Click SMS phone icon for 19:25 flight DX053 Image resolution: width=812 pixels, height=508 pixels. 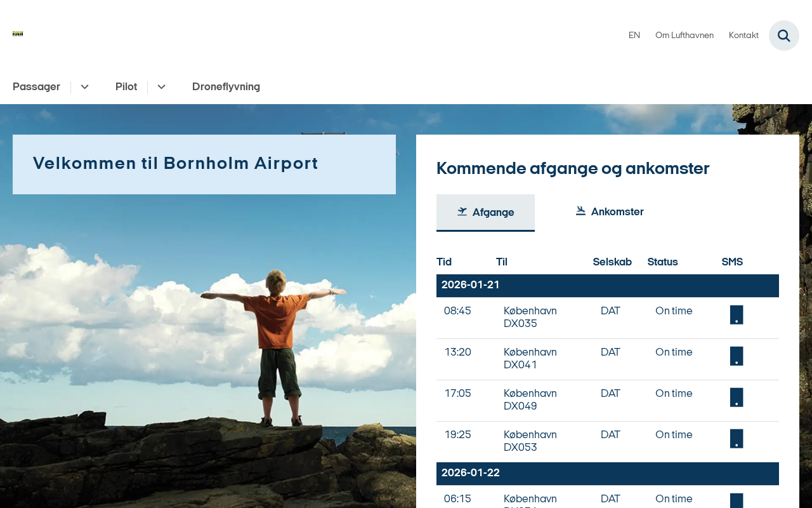[x=737, y=439]
